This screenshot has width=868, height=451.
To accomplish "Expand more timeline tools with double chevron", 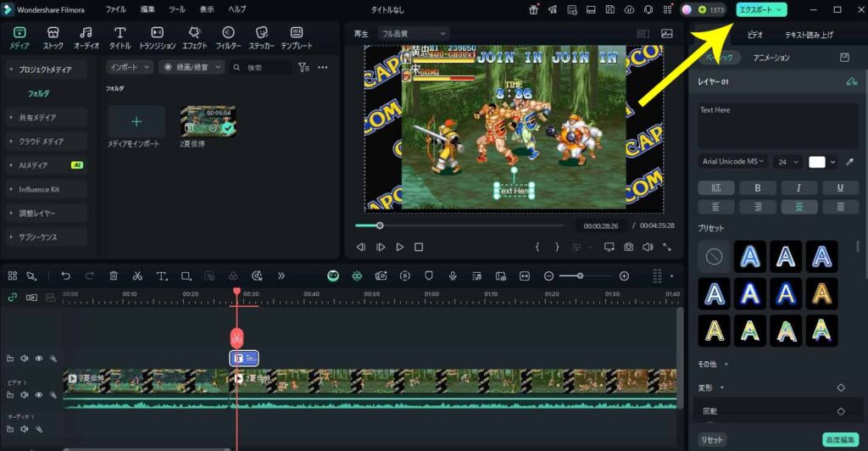I will [281, 276].
